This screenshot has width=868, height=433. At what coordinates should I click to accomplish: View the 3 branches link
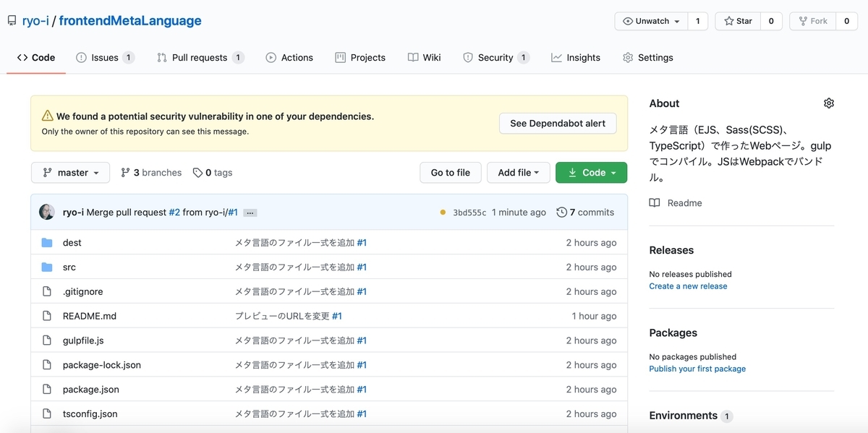click(x=151, y=172)
